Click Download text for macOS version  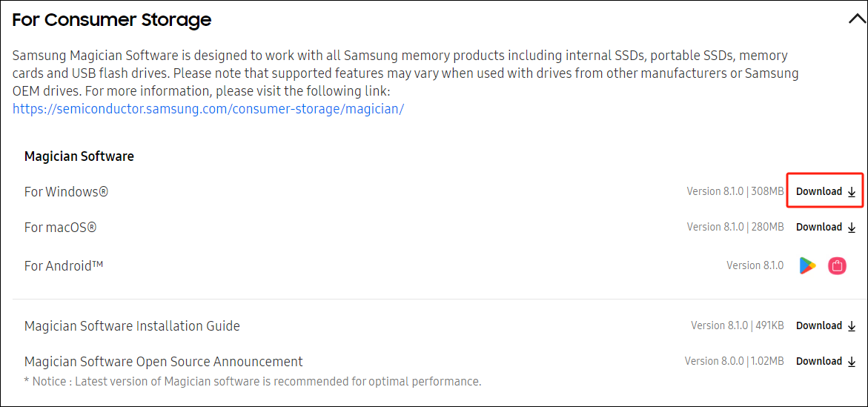[x=818, y=227]
